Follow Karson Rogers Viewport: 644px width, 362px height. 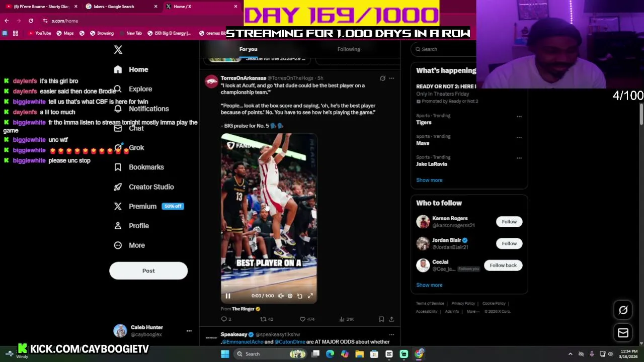coord(509,222)
